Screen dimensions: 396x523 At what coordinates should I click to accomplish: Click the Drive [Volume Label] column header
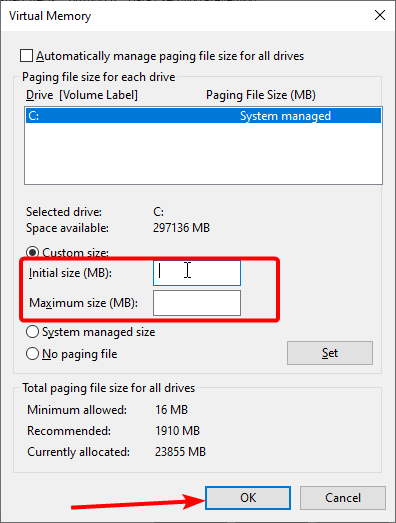pos(82,95)
